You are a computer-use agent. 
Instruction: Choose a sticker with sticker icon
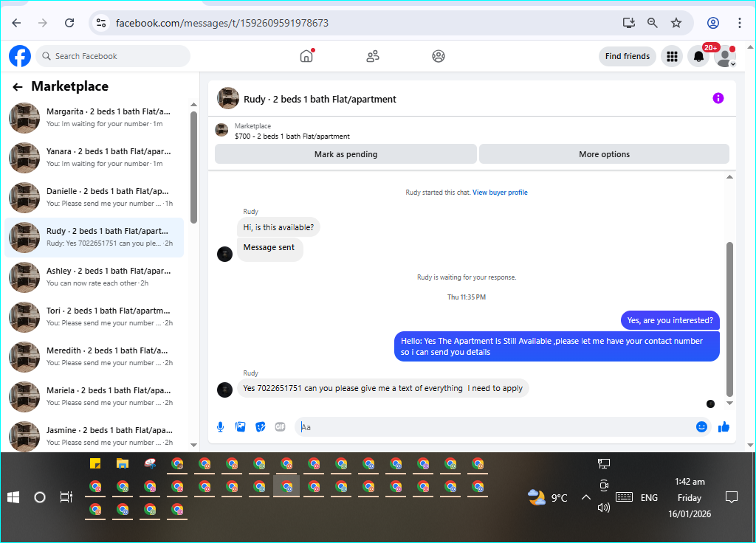[x=261, y=427]
